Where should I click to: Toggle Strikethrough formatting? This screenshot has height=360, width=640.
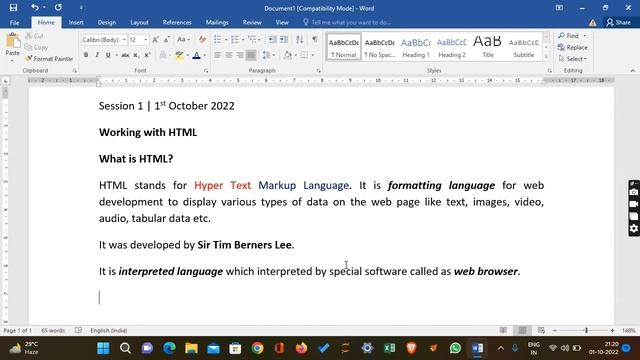click(x=125, y=55)
